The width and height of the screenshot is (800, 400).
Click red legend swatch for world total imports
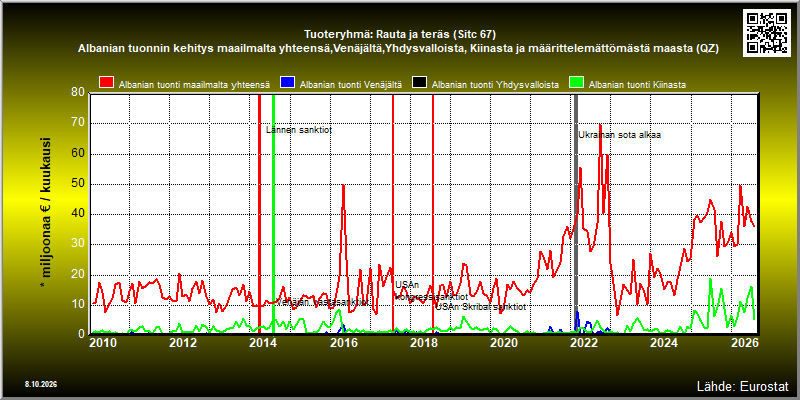pyautogui.click(x=107, y=84)
